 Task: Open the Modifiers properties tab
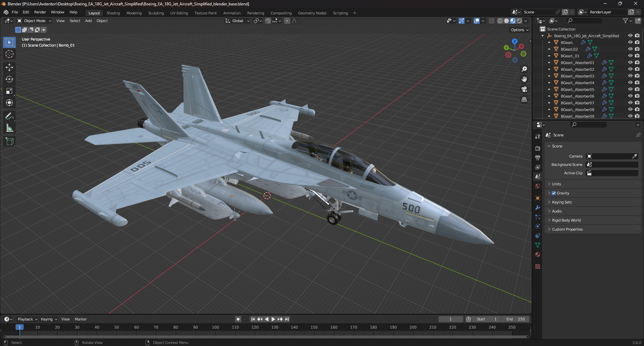(x=538, y=208)
